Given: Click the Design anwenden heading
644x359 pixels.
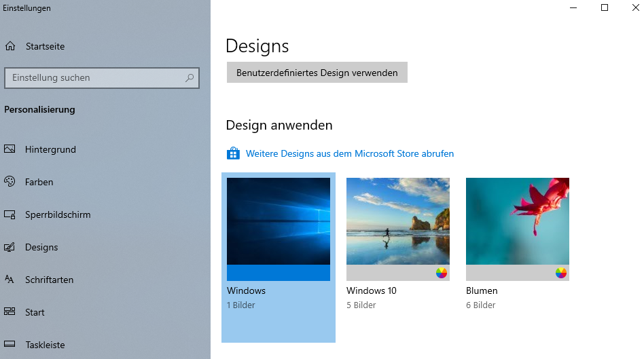Looking at the screenshot, I should click(x=279, y=125).
